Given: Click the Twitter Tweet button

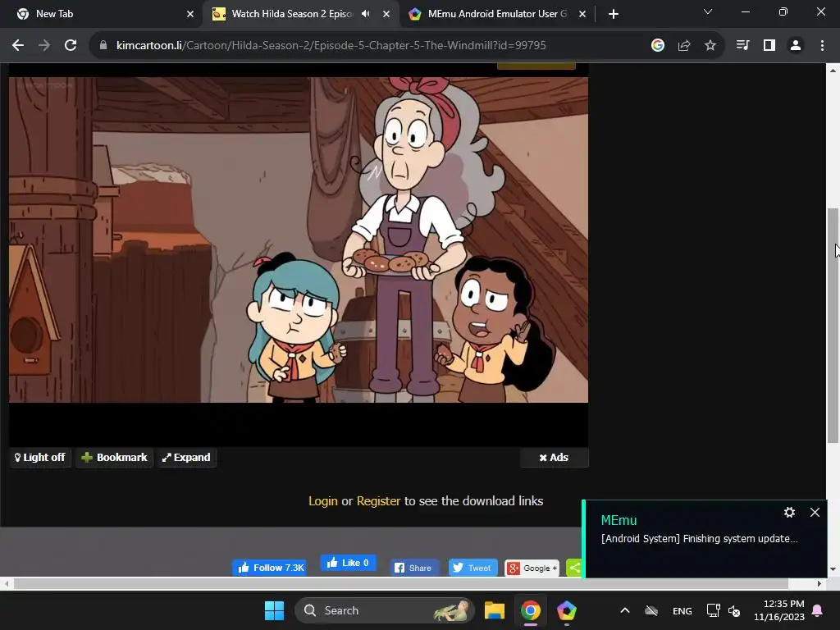Looking at the screenshot, I should pyautogui.click(x=472, y=568).
